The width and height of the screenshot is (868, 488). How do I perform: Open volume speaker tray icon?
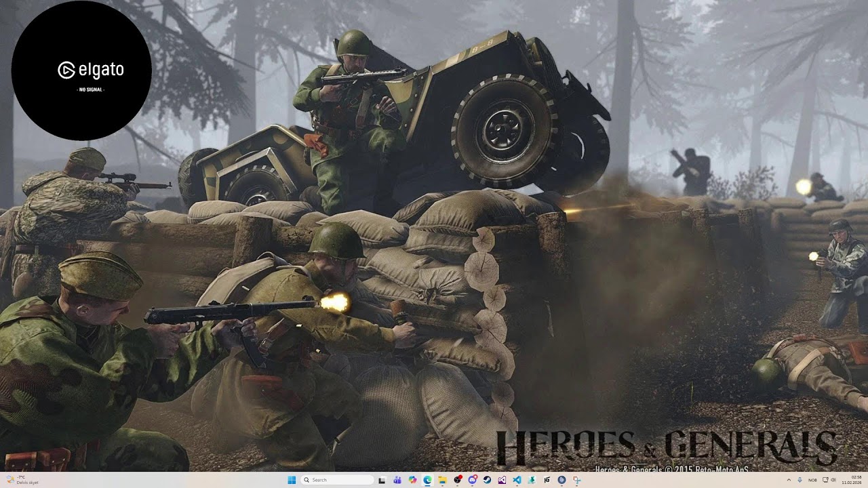click(x=833, y=480)
